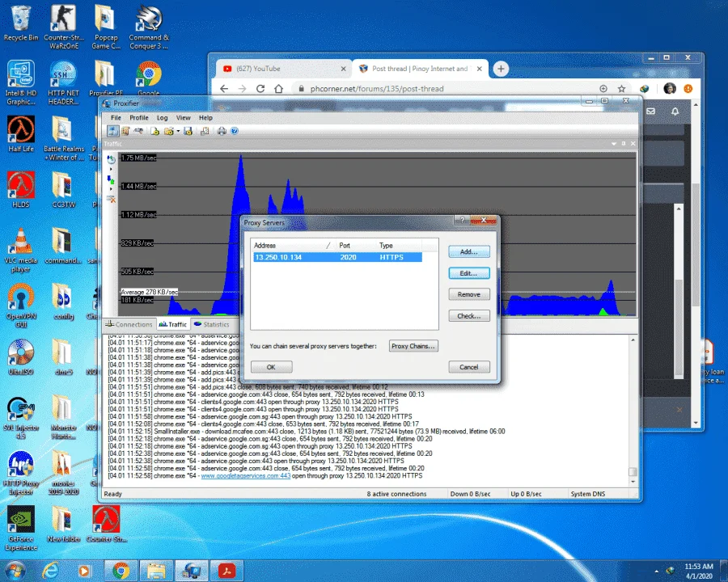Click the Remove button

pos(469,294)
